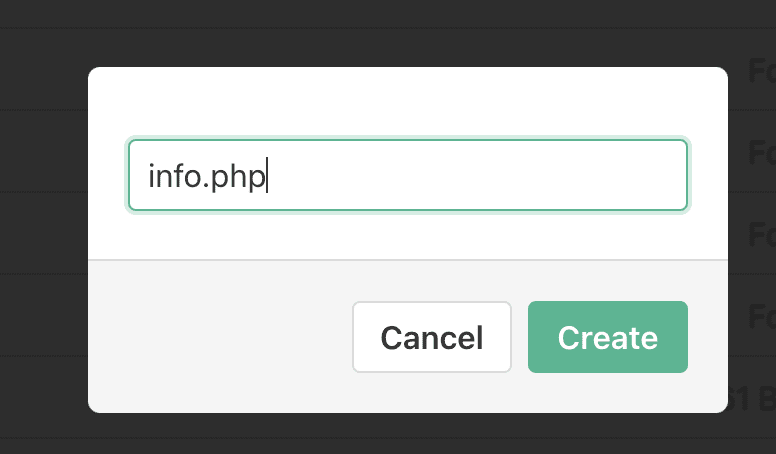Click the "info" portion of the filename
Image resolution: width=776 pixels, height=454 pixels.
pyautogui.click(x=174, y=176)
